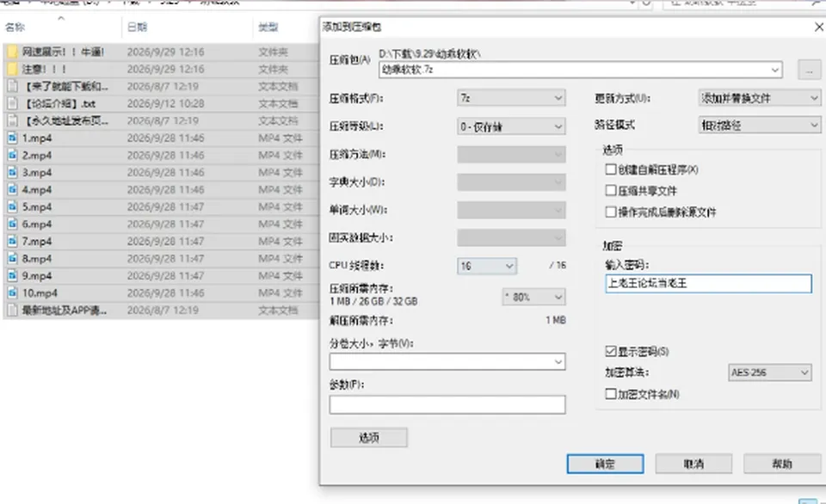The width and height of the screenshot is (826, 504).
Task: Click into the 参数 input field
Action: click(x=447, y=404)
